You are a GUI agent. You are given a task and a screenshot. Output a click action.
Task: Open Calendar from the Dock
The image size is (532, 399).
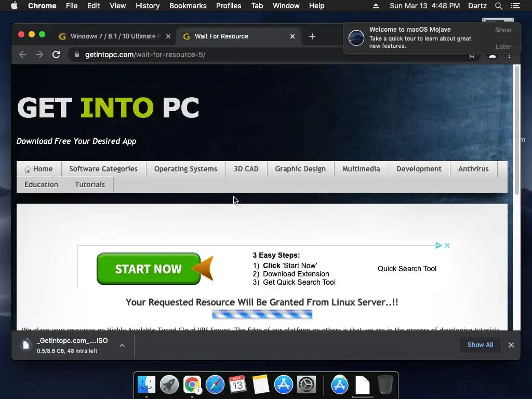pos(237,385)
